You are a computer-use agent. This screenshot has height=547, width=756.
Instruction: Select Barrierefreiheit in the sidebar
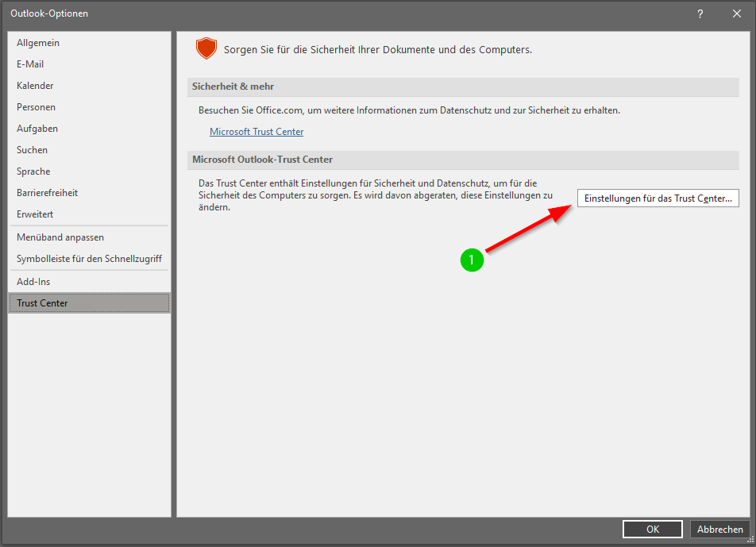coord(47,193)
